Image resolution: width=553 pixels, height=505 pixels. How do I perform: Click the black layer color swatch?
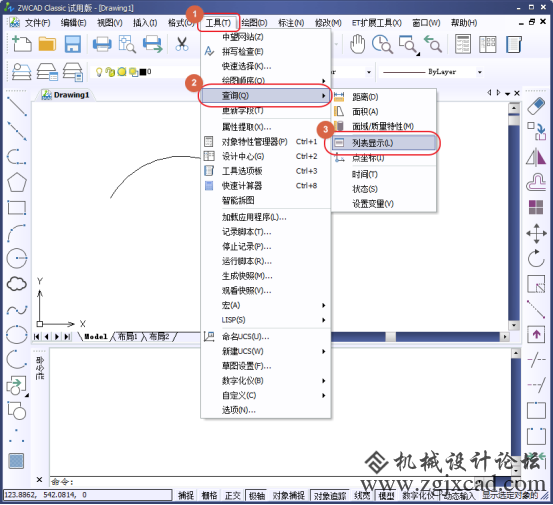tap(143, 72)
